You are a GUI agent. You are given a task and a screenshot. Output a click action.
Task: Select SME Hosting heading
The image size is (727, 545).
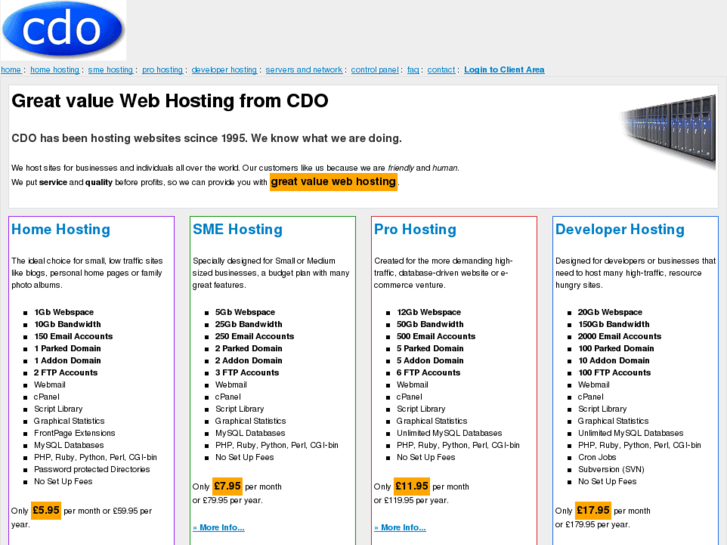click(237, 229)
